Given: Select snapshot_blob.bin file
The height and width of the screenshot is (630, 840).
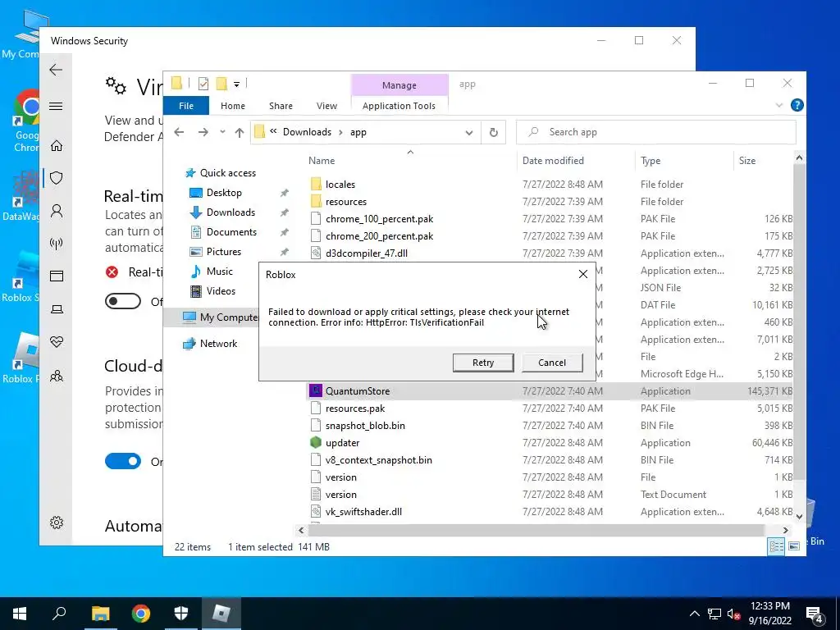Looking at the screenshot, I should (365, 426).
